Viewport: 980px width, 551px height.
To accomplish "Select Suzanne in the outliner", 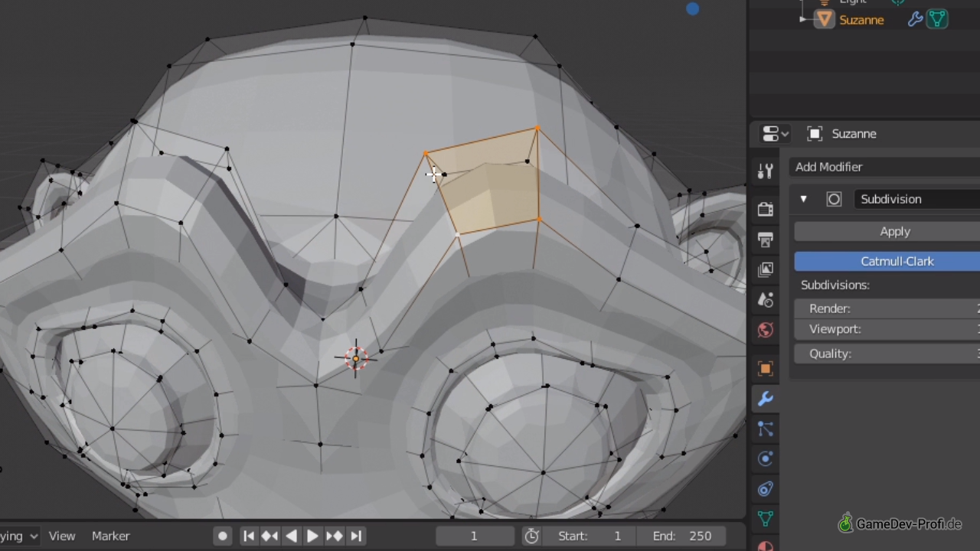I will [x=861, y=20].
